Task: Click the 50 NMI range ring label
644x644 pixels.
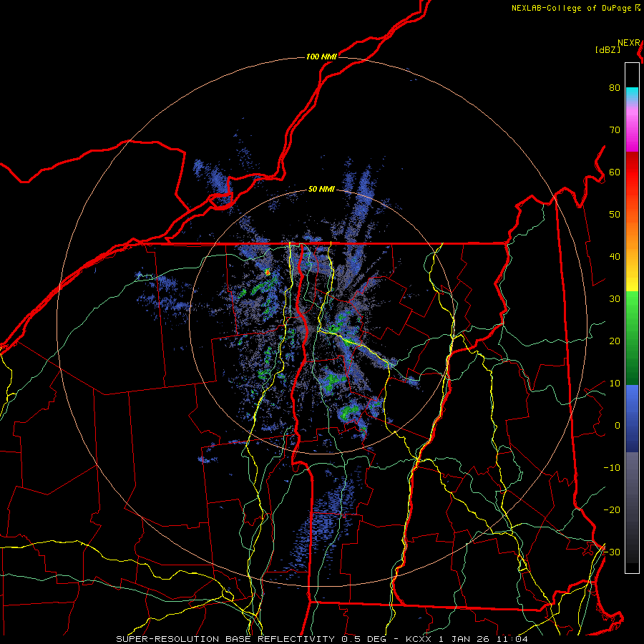Action: point(321,190)
